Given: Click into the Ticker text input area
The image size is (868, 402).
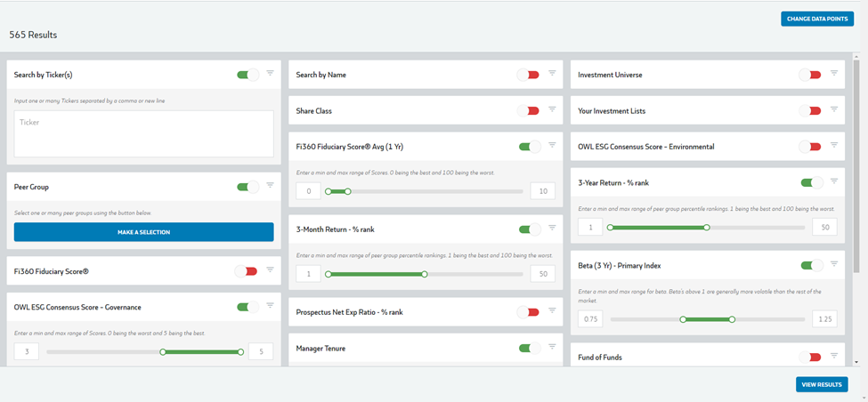Looking at the screenshot, I should click(x=144, y=133).
